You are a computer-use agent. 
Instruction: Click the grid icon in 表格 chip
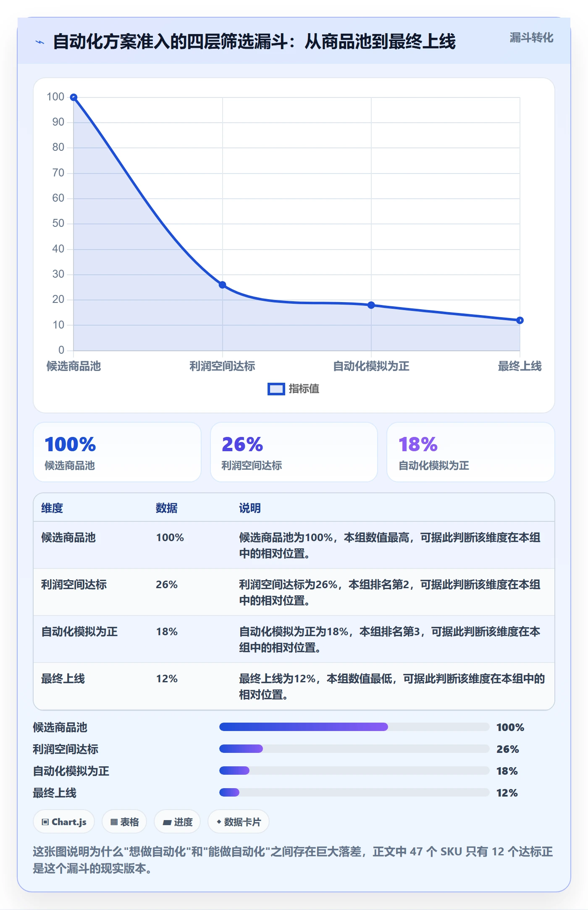click(114, 822)
